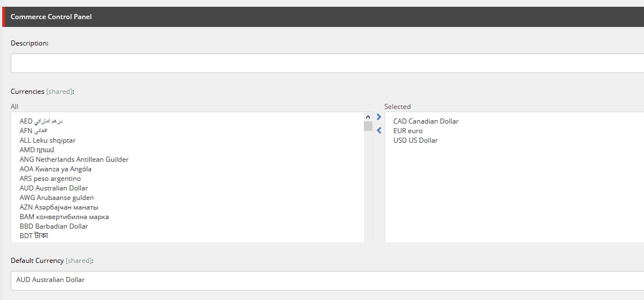Viewport: 644px width, 300px height.
Task: Select USD US Dollar in Selected list
Action: pos(415,140)
